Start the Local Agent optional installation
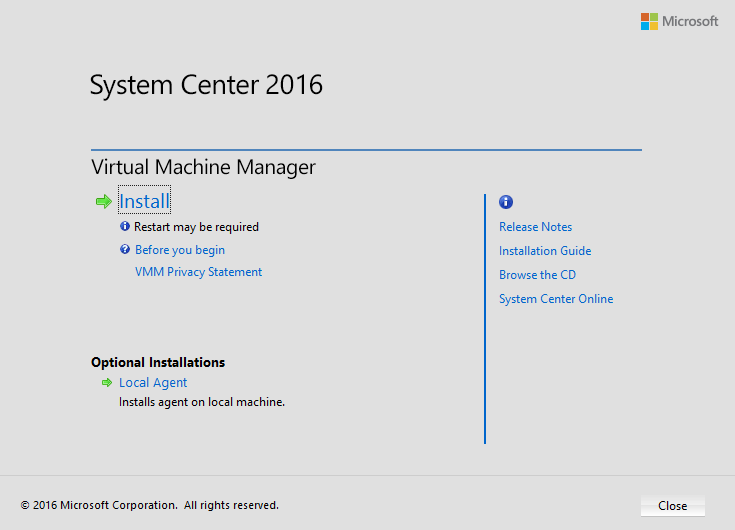Viewport: 735px width, 530px height. tap(153, 383)
